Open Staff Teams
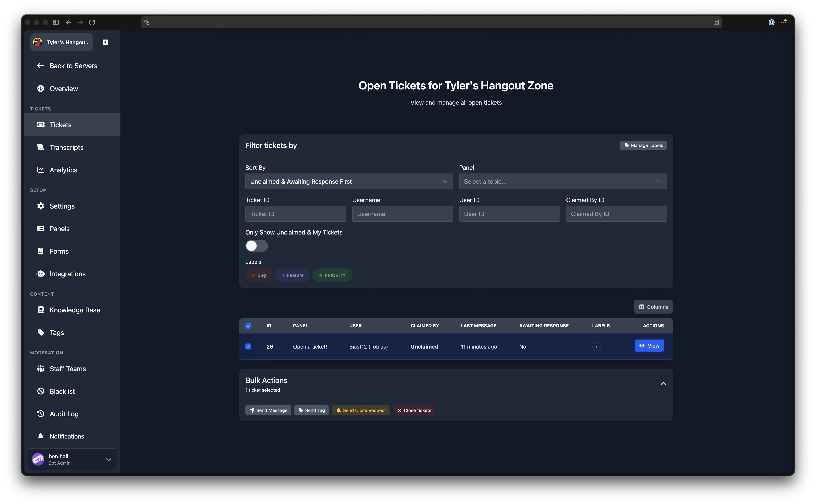Screen dimensions: 816x504 pyautogui.click(x=72, y=369)
